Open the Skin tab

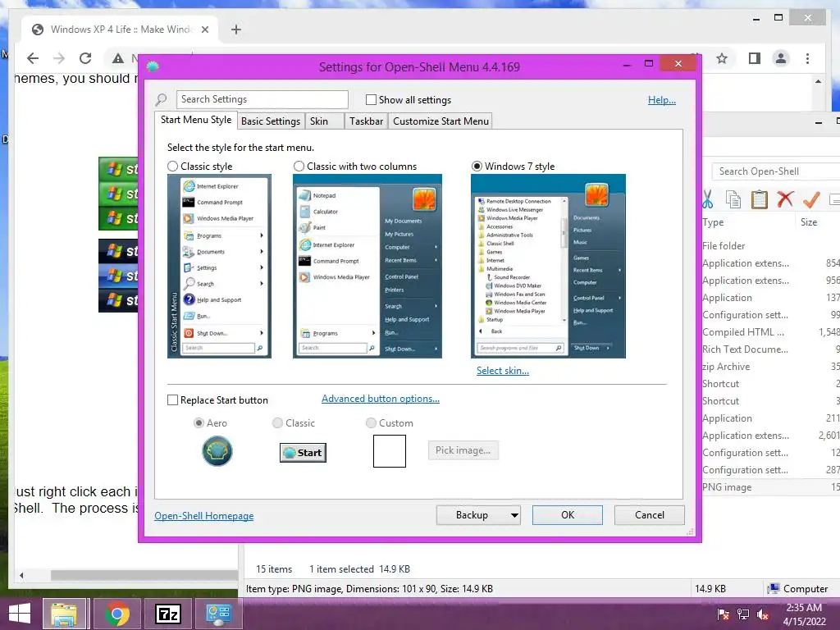pos(324,121)
